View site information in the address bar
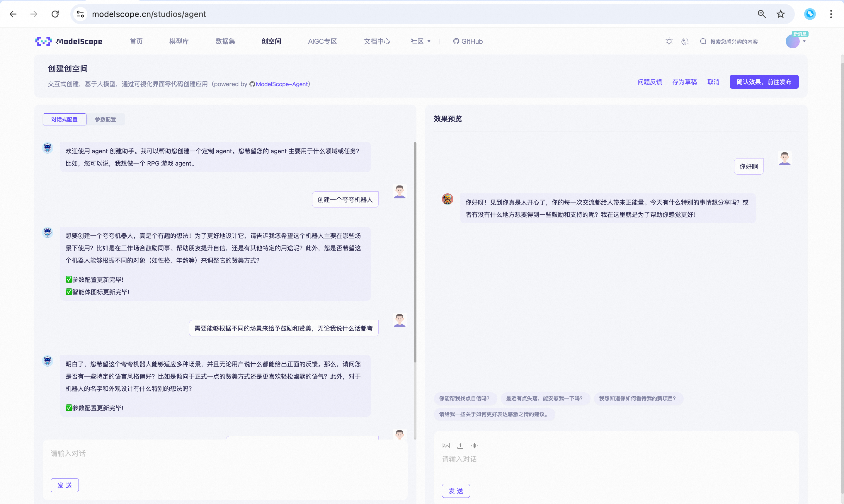The width and height of the screenshot is (844, 504). pyautogui.click(x=80, y=14)
